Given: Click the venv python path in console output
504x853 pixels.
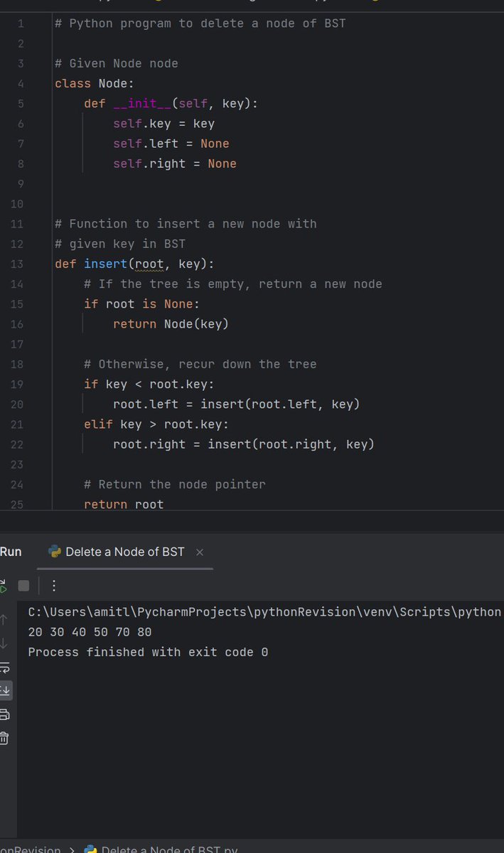Looking at the screenshot, I should (265, 612).
